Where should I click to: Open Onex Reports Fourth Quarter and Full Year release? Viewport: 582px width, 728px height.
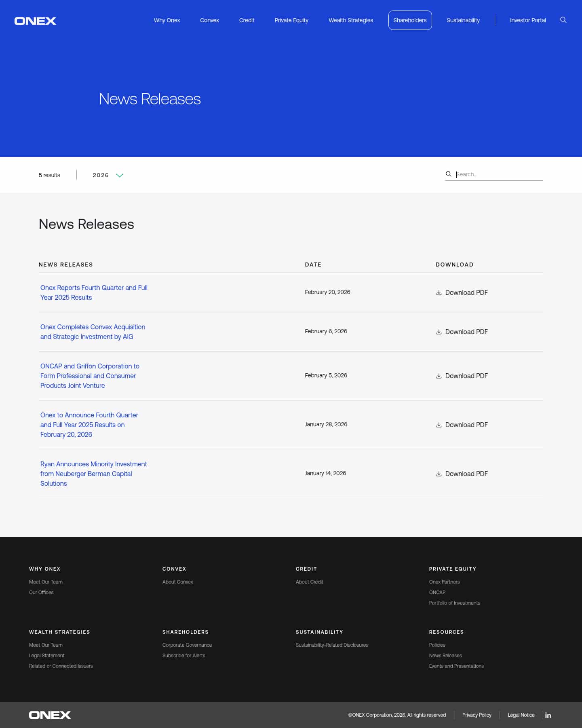click(x=94, y=292)
